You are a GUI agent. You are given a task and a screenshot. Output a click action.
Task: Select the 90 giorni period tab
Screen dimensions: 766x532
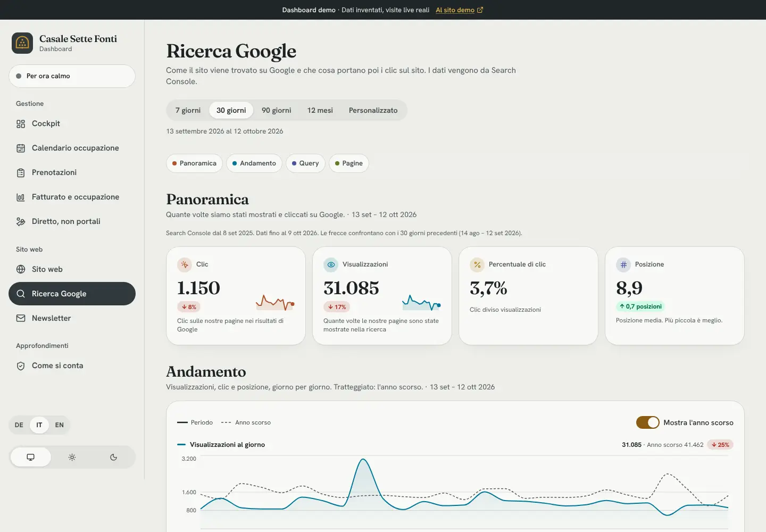[x=277, y=110]
